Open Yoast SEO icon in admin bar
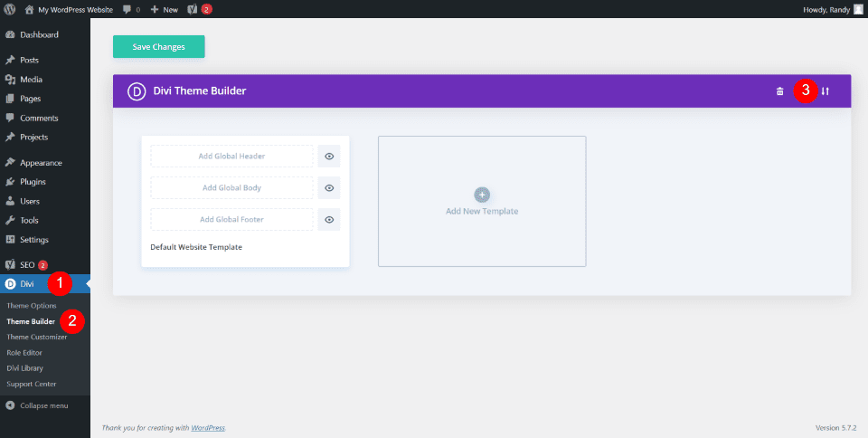The image size is (868, 438). point(192,9)
